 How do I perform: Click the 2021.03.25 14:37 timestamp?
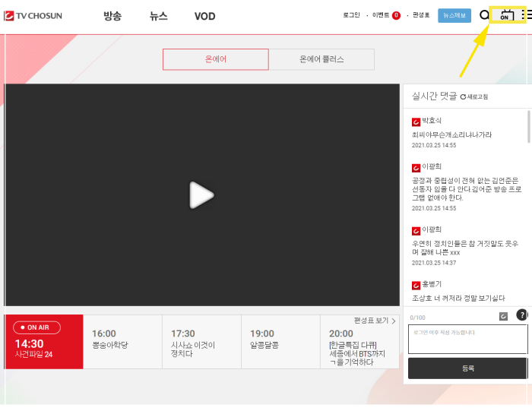[x=434, y=263]
